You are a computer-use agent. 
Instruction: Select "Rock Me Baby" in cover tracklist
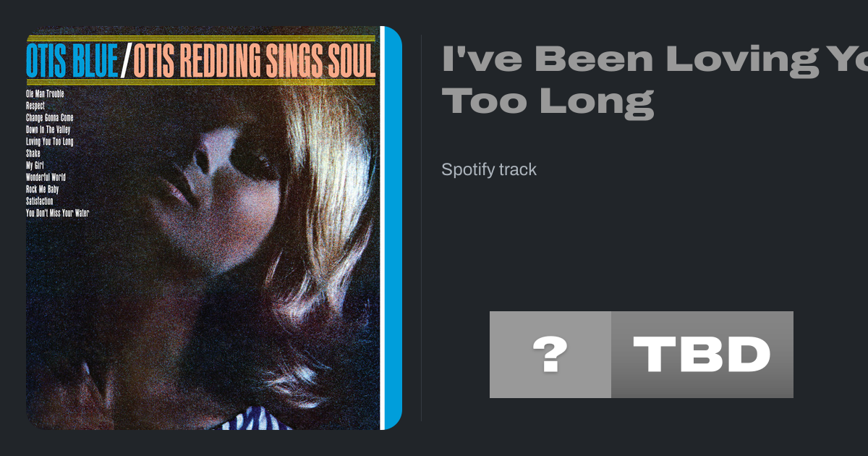click(x=42, y=189)
